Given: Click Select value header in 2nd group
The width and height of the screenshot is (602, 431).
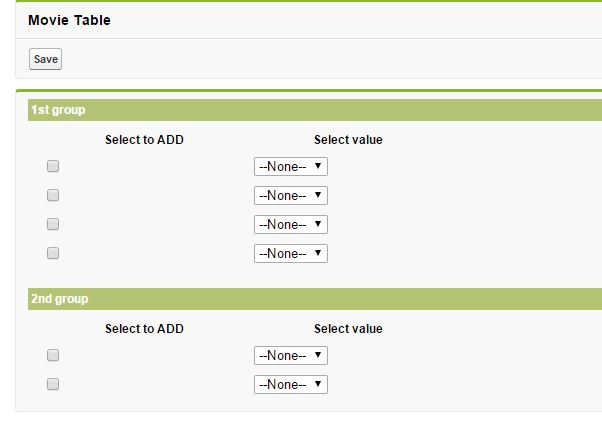Looking at the screenshot, I should pos(348,329).
